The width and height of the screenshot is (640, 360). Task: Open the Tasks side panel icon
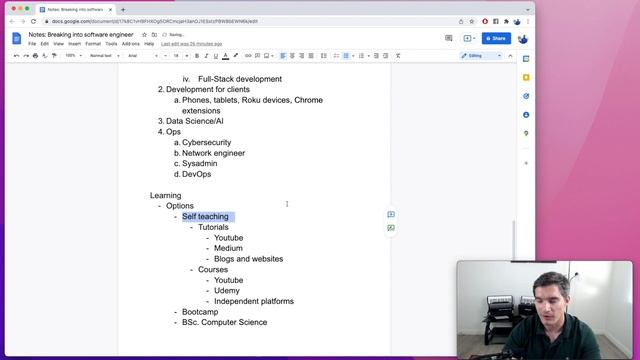tap(526, 96)
